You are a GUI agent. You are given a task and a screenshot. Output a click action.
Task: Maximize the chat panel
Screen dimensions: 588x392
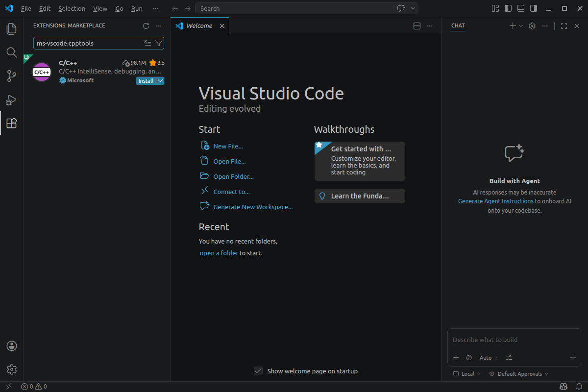click(x=564, y=26)
